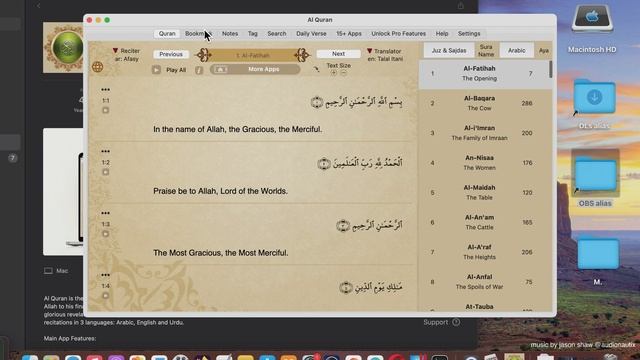640x360 pixels.
Task: Click back chevron in App Store window
Action: pyautogui.click(x=38, y=5)
